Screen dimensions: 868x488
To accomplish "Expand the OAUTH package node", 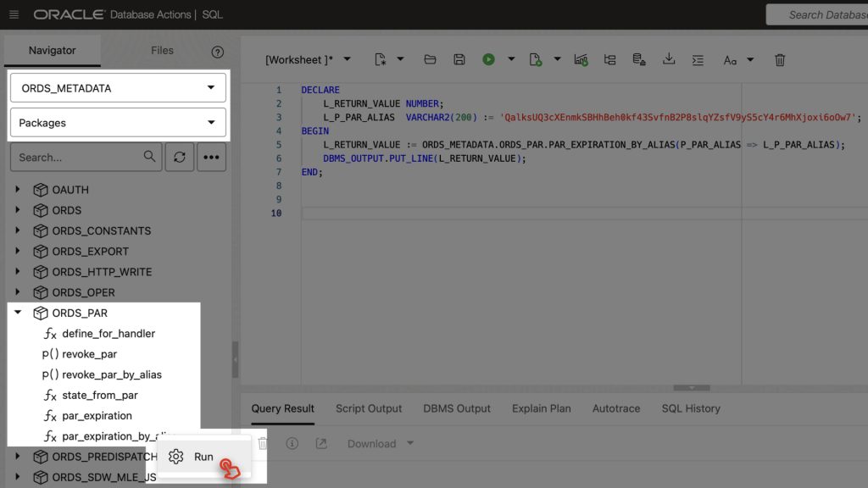I will coord(18,189).
